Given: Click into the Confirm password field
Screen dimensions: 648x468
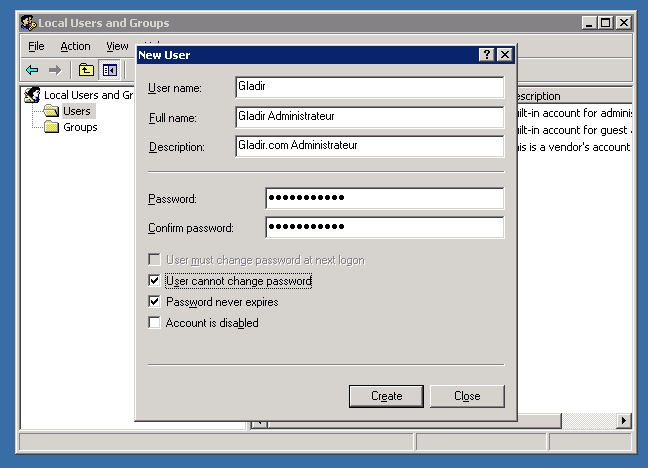Looking at the screenshot, I should point(384,227).
